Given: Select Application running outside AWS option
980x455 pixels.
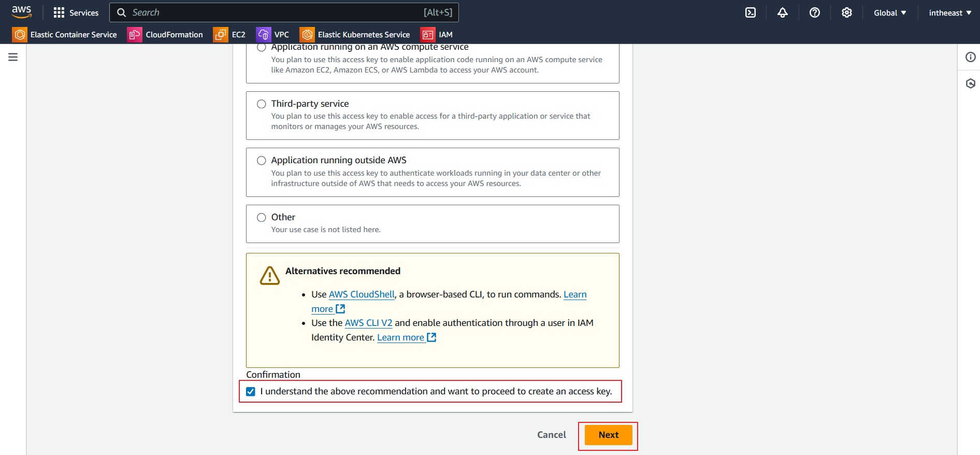Looking at the screenshot, I should (x=262, y=161).
